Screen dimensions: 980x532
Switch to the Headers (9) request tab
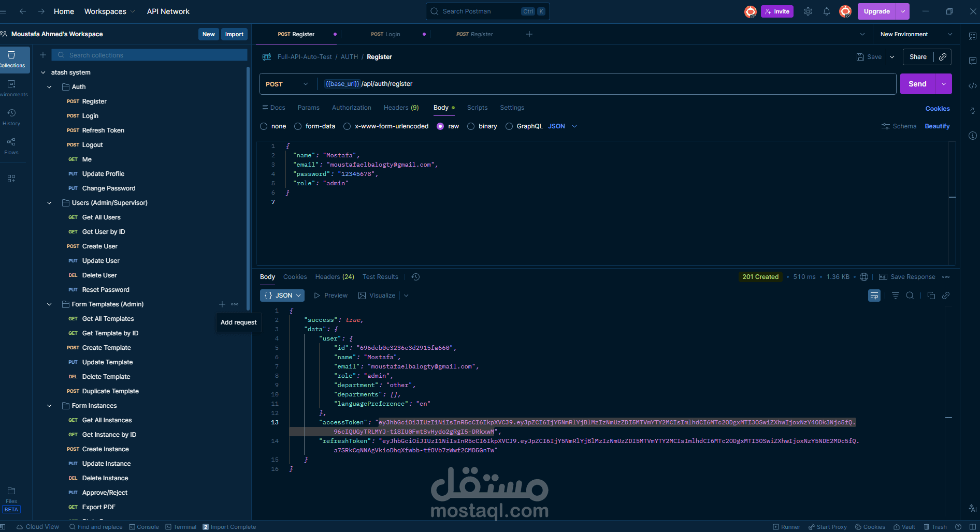click(x=401, y=108)
